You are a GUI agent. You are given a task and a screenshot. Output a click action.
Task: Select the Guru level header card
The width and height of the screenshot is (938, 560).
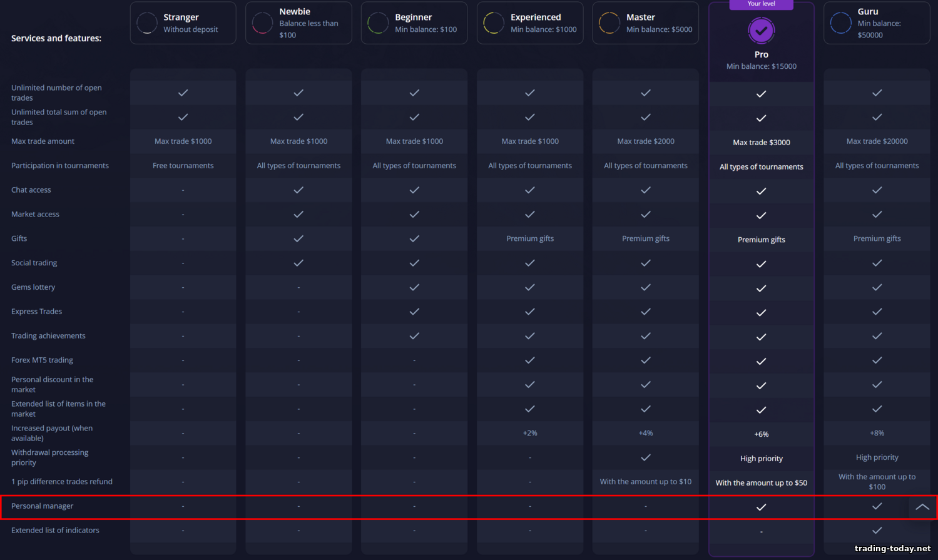pyautogui.click(x=876, y=23)
